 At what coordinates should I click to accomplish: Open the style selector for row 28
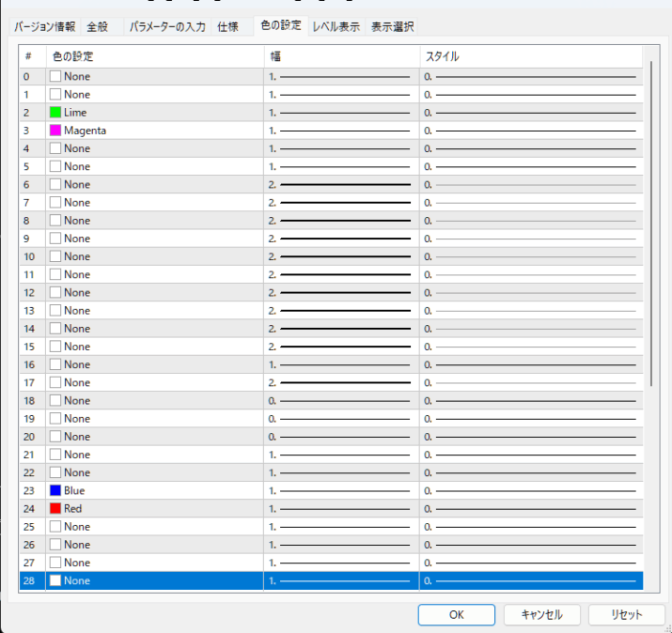531,580
